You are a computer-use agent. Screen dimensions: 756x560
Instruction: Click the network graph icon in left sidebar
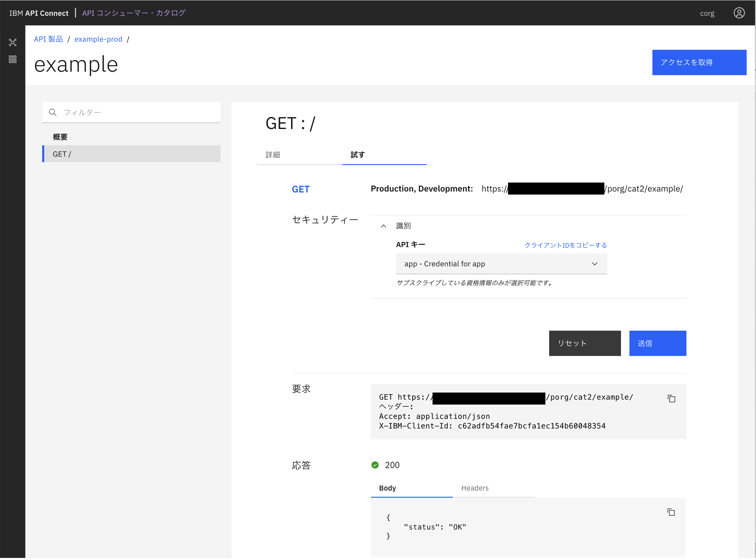[13, 43]
